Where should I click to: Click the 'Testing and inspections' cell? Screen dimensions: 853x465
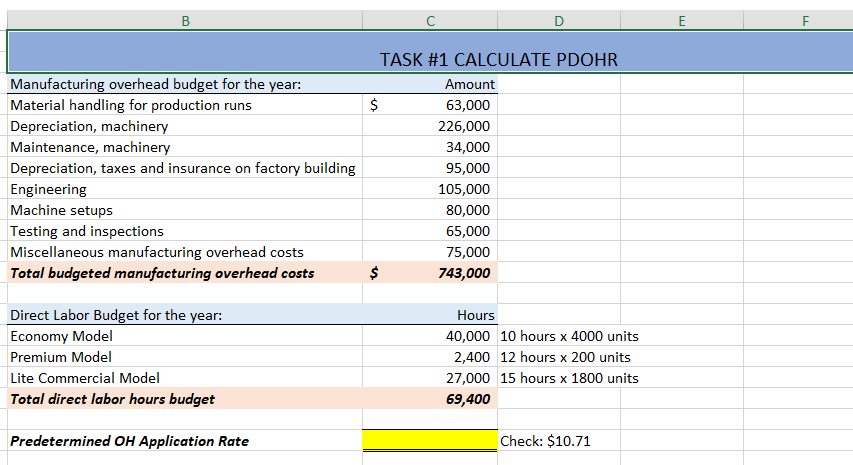point(185,231)
